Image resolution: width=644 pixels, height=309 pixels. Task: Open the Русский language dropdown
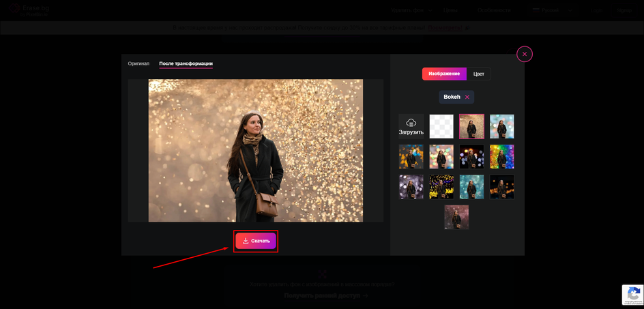pyautogui.click(x=552, y=10)
